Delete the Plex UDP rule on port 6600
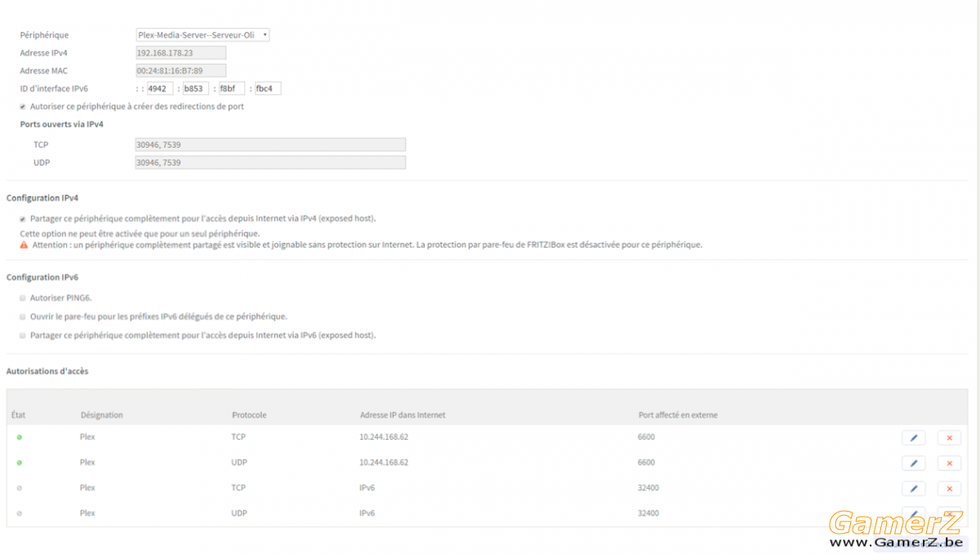The image size is (980, 555). pos(949,463)
